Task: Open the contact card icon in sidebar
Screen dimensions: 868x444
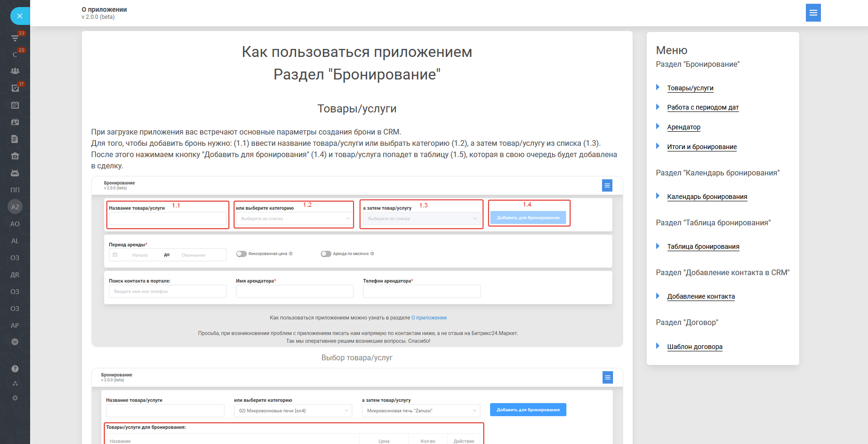Action: tap(15, 122)
